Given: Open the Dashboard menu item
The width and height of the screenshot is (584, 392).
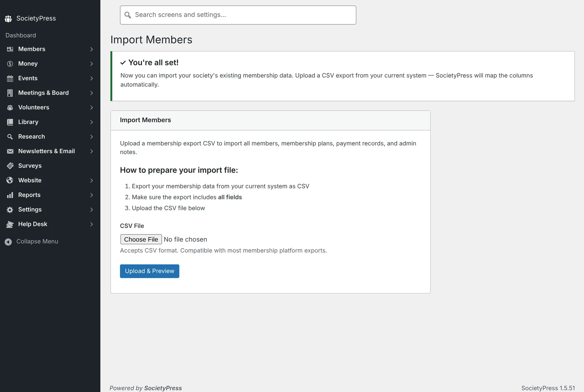Looking at the screenshot, I should pos(21,35).
